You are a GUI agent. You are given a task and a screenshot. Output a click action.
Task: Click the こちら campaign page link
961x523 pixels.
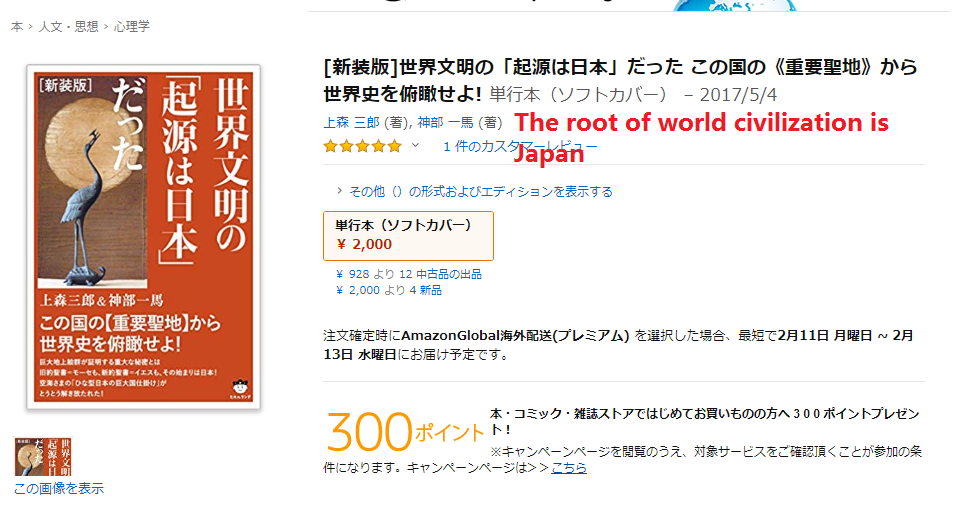[x=569, y=468]
